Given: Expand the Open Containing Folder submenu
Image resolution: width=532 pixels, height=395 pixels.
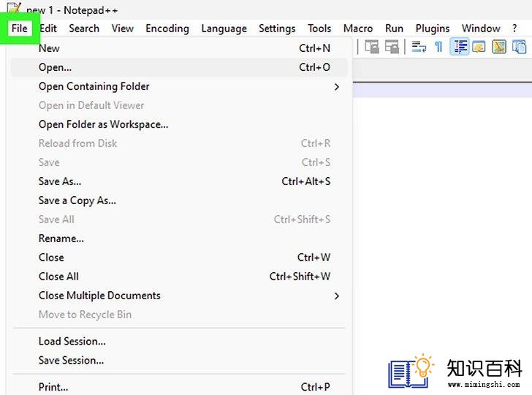Looking at the screenshot, I should pos(179,86).
